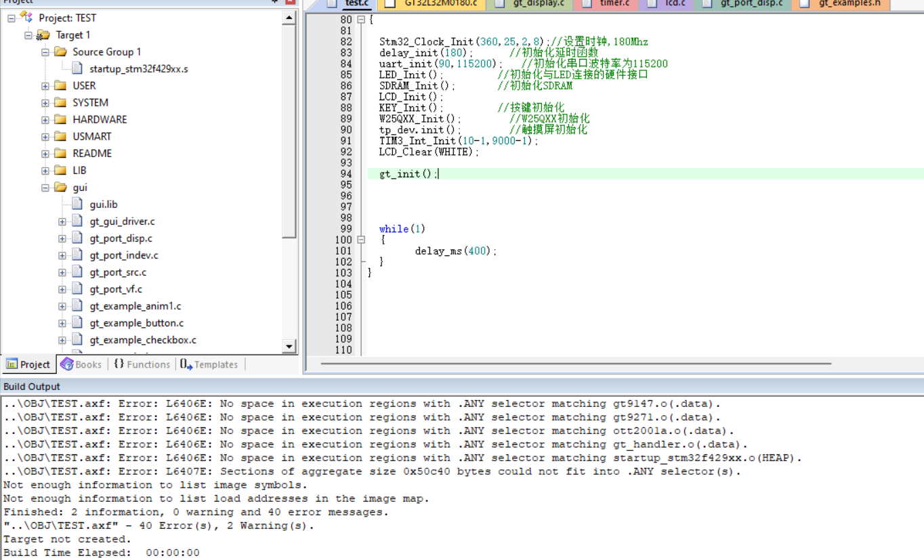
Task: Expand includes under gt_gui_driver.c
Action: point(62,221)
